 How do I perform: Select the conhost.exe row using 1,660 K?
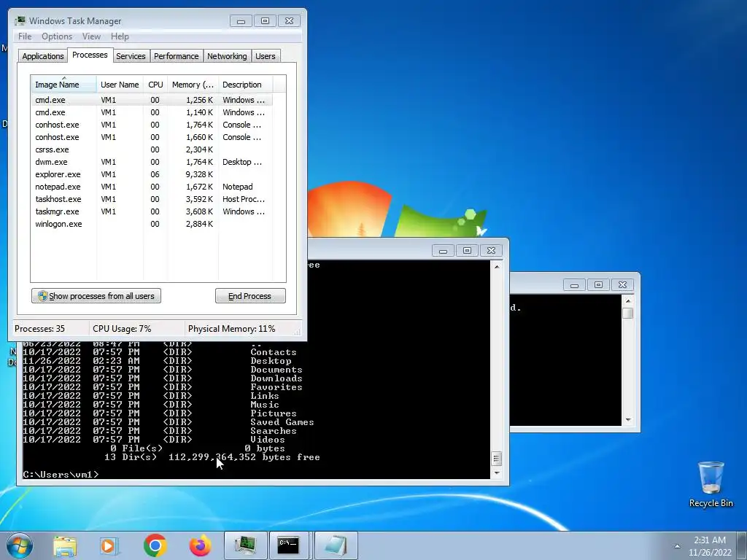tap(152, 137)
